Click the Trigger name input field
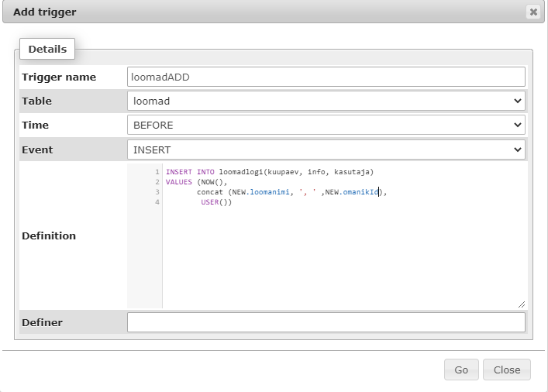Screen dimensions: 548x392 click(x=326, y=77)
